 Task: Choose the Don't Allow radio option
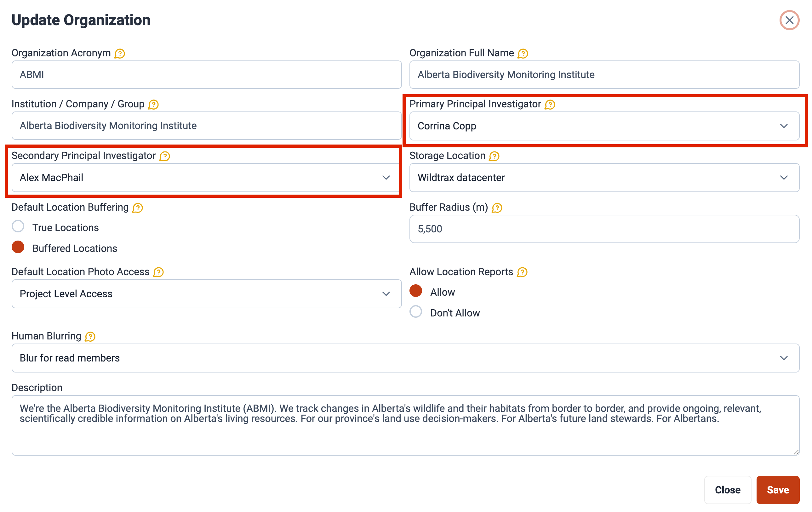pyautogui.click(x=415, y=312)
